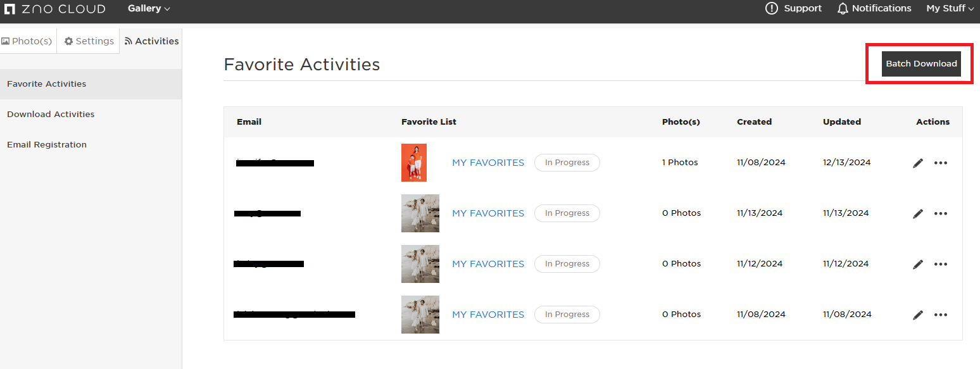Viewport: 980px width, 369px height.
Task: Click the Batch Download button
Action: click(x=921, y=64)
